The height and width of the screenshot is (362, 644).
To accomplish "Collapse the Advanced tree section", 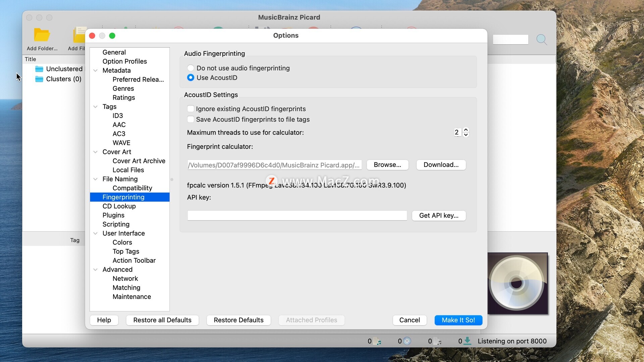I will pyautogui.click(x=96, y=269).
